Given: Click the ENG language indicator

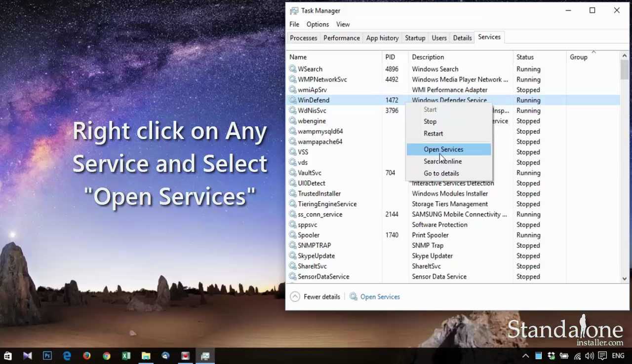Looking at the screenshot, I should tap(618, 356).
